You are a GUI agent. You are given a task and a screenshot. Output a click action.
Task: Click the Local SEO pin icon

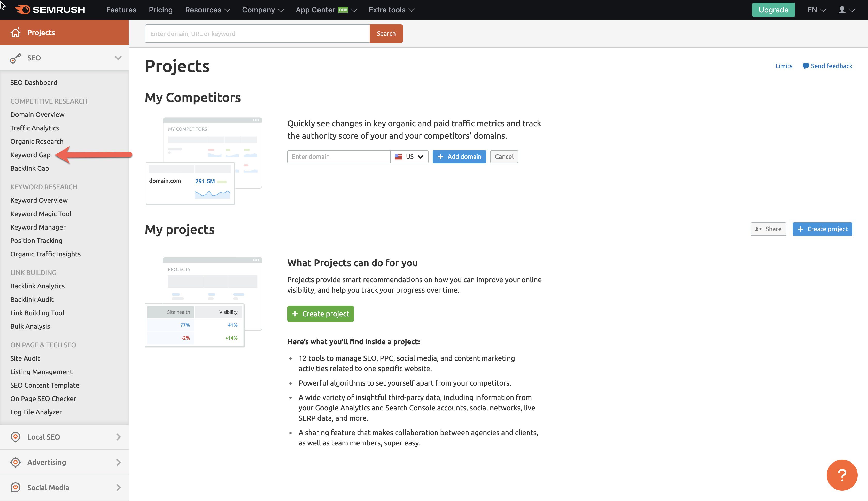16,437
